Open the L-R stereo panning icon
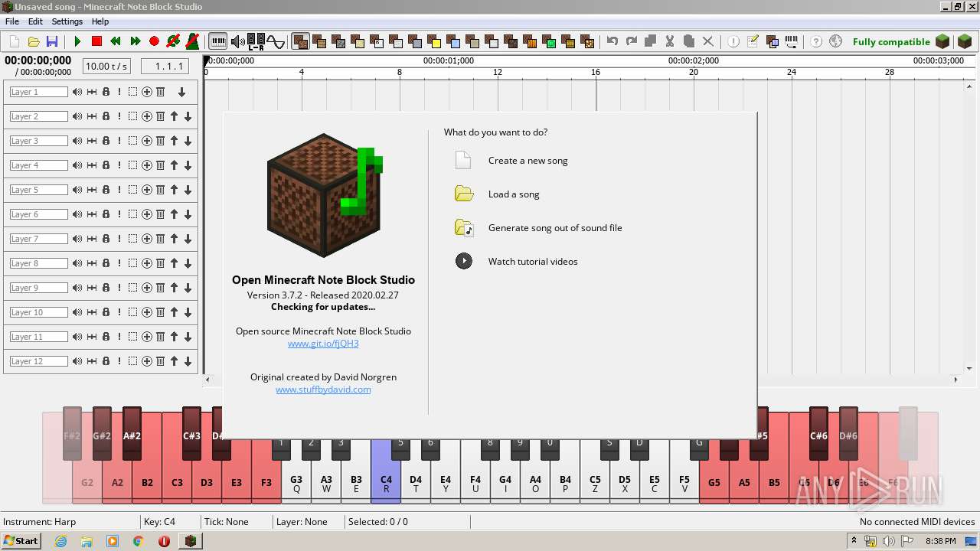Viewport: 980px width, 551px height. (x=256, y=41)
